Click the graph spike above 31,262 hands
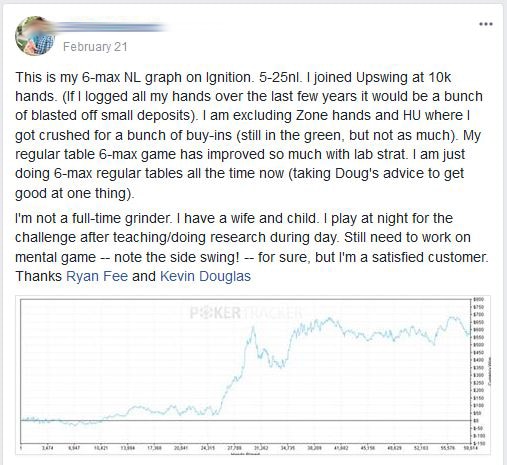The height and width of the screenshot is (465, 507). pos(253,330)
